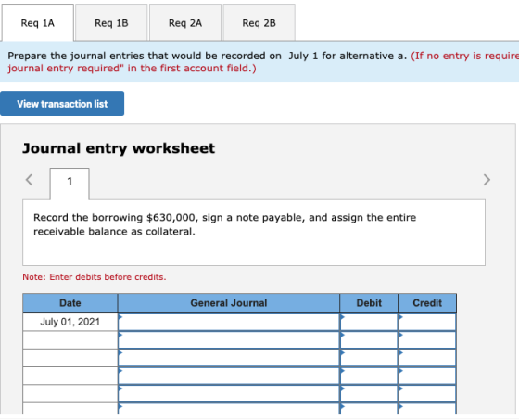The image size is (519, 420).
Task: Switch to the Req 1B tab
Action: coord(111,23)
